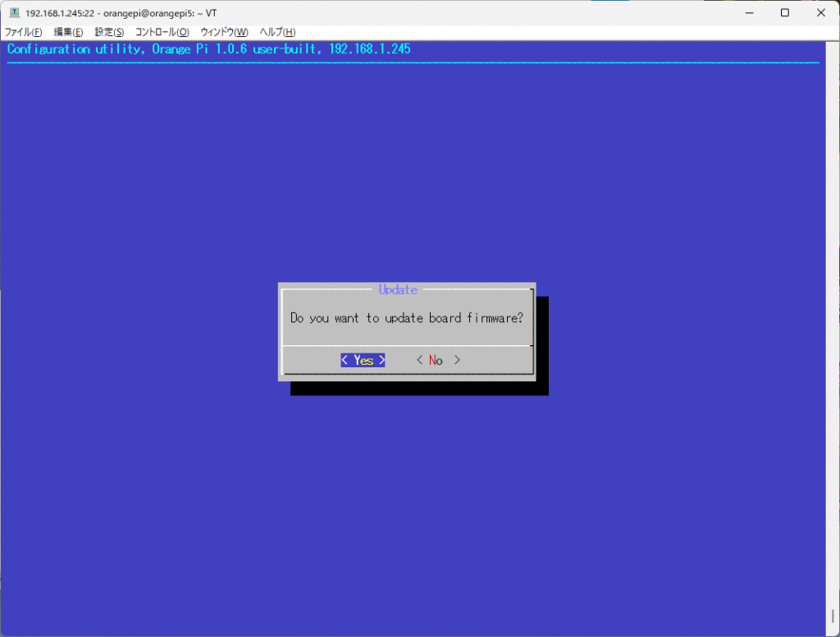Open the ヘルプ(H) menu
The height and width of the screenshot is (637, 840).
277,32
